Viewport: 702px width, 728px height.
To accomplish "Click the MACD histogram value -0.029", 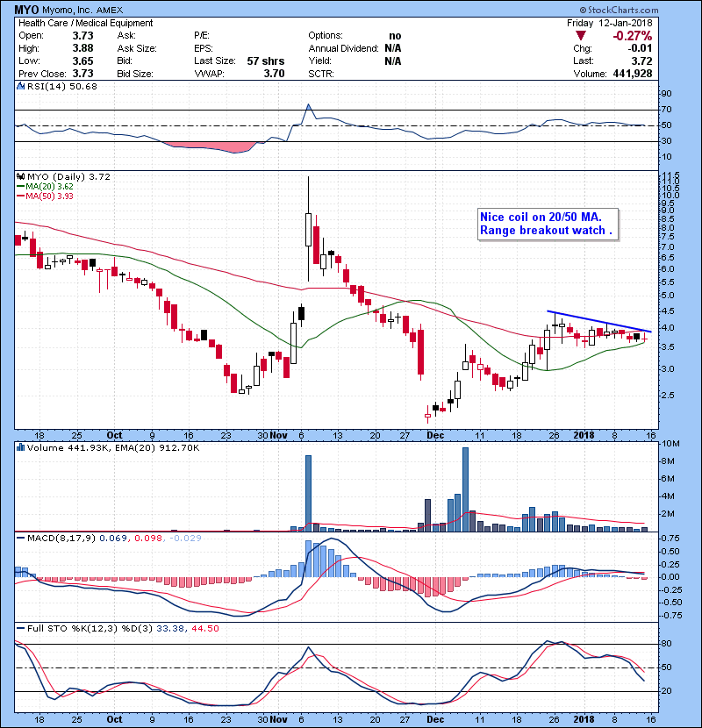I will coord(185,539).
